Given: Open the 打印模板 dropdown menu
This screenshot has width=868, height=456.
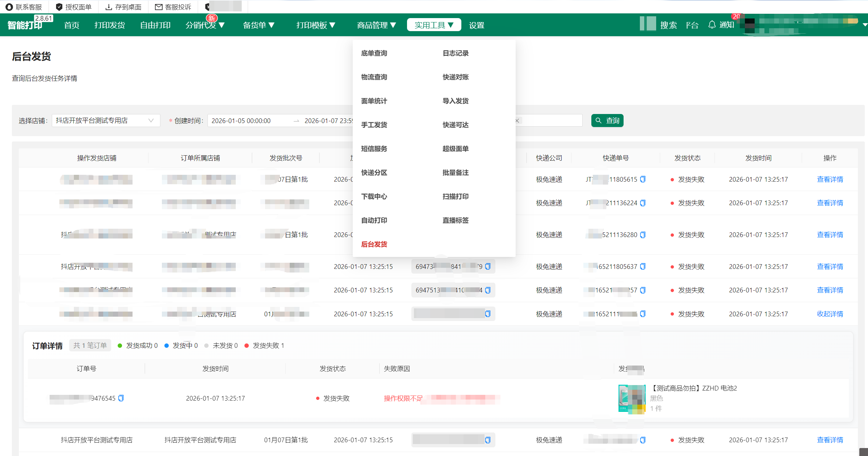Looking at the screenshot, I should (316, 25).
